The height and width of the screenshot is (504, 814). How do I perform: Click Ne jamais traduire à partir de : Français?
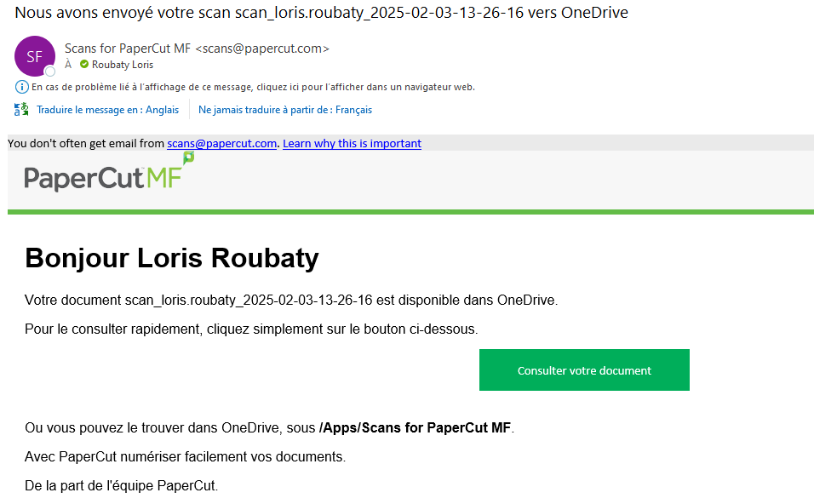[x=285, y=110]
